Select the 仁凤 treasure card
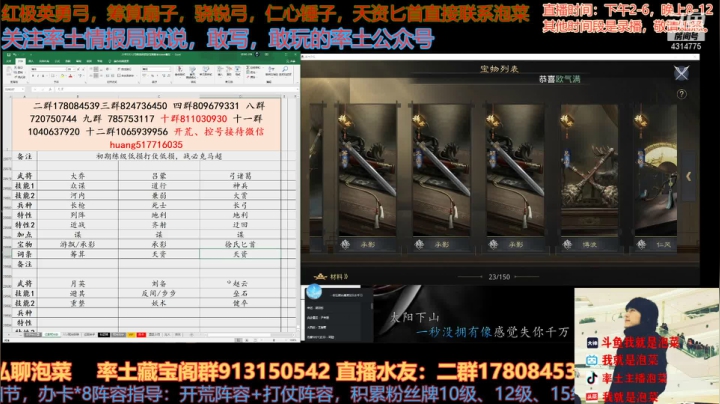Image resolution: width=720 pixels, height=404 pixels. click(657, 178)
